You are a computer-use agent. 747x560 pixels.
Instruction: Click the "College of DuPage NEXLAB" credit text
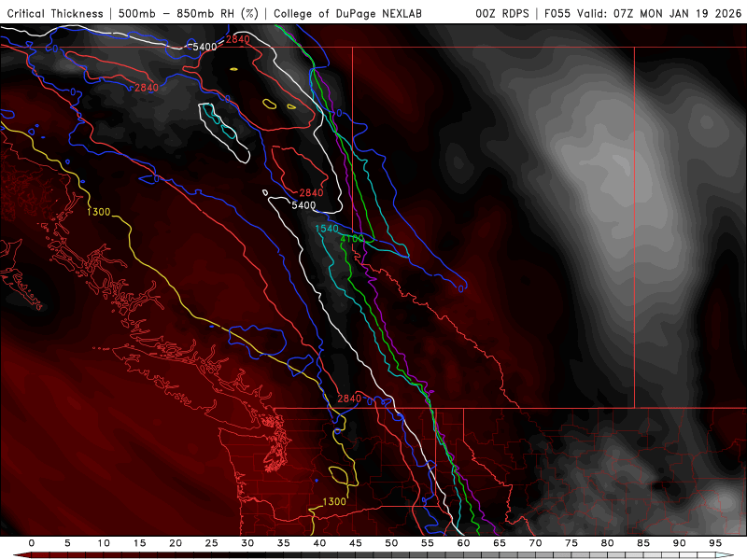coord(347,14)
